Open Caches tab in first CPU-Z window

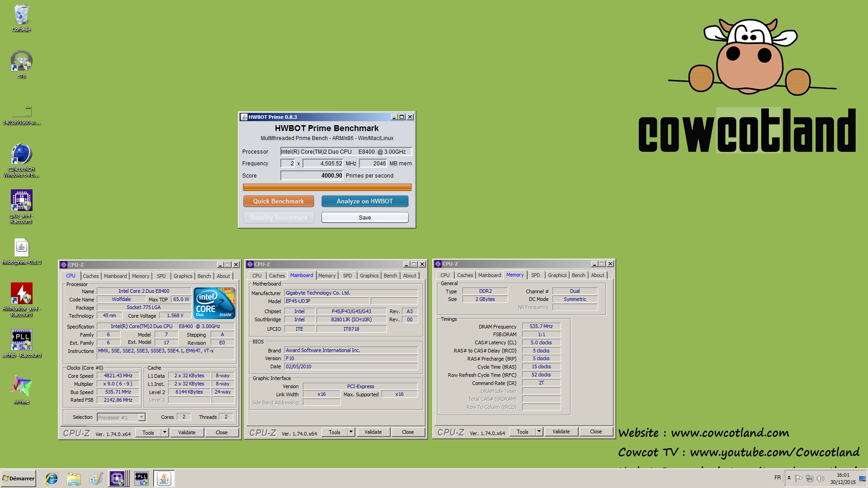(x=90, y=276)
